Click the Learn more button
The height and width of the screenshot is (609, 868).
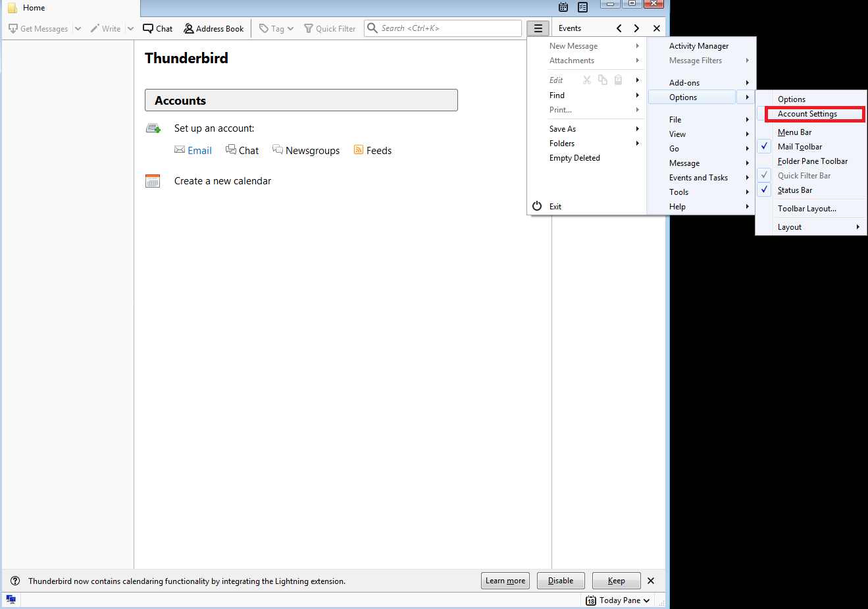(505, 581)
